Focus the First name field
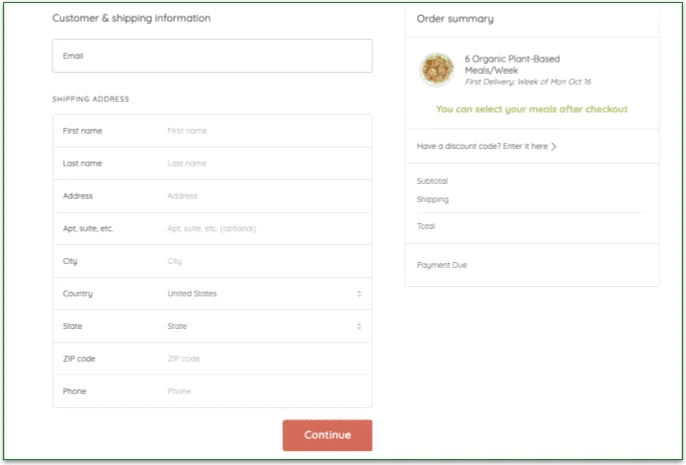Image resolution: width=686 pixels, height=465 pixels. click(x=212, y=131)
